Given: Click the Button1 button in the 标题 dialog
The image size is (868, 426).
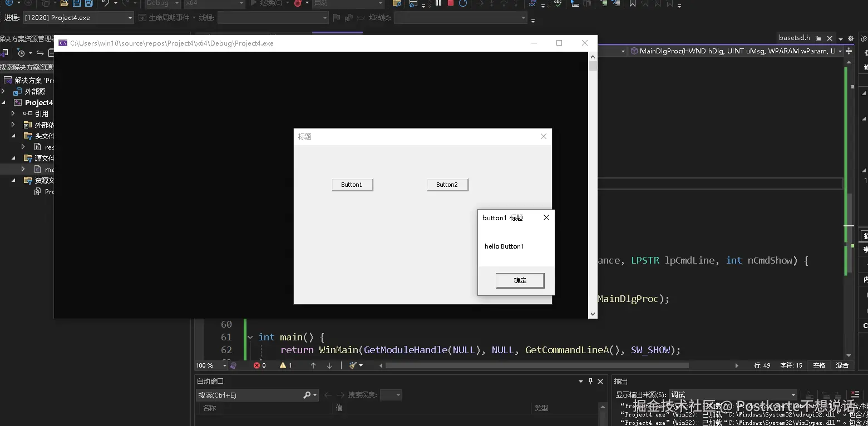Looking at the screenshot, I should pos(352,185).
